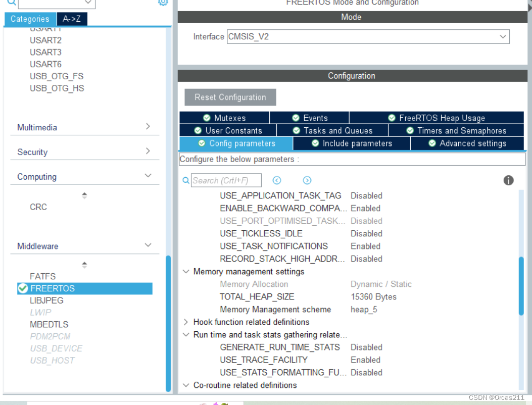Click the magnifier icon above the sidebar

[x=10, y=3]
